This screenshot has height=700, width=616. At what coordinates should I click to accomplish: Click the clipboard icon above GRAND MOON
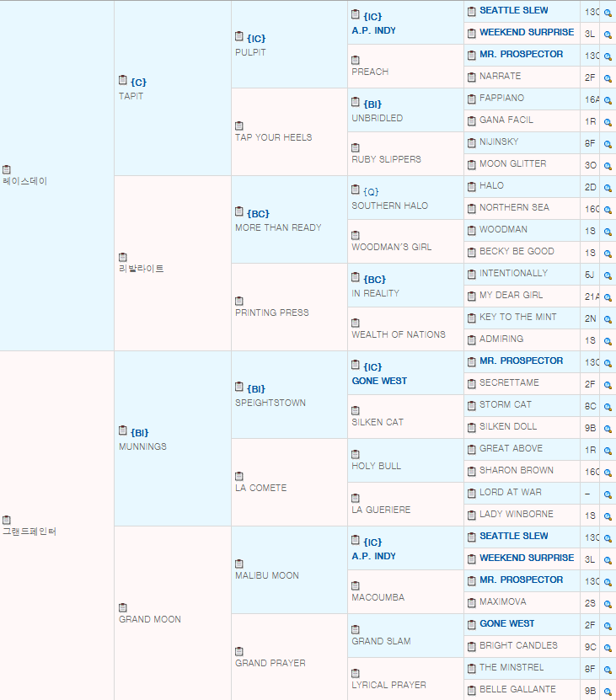point(123,607)
